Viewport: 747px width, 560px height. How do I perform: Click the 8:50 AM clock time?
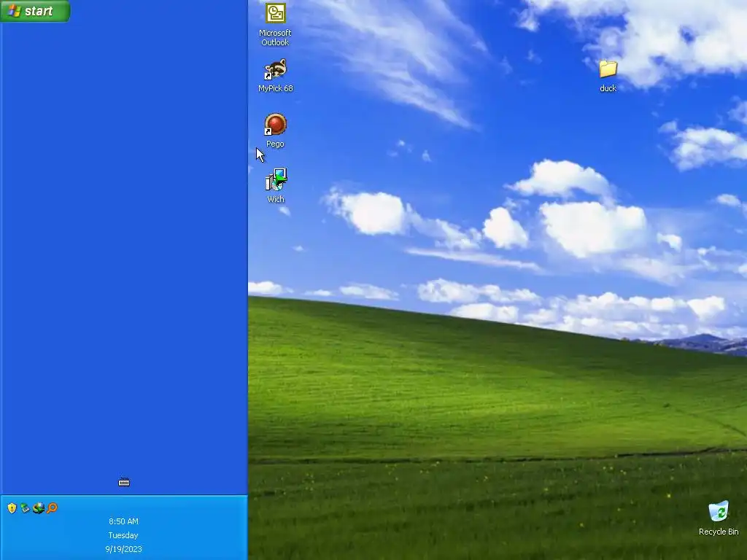[123, 521]
